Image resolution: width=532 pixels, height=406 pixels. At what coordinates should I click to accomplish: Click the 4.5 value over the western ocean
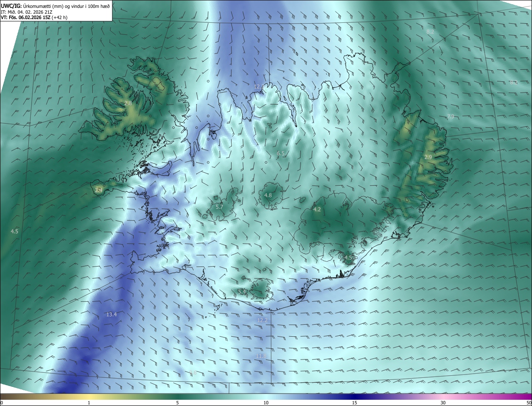(15, 231)
